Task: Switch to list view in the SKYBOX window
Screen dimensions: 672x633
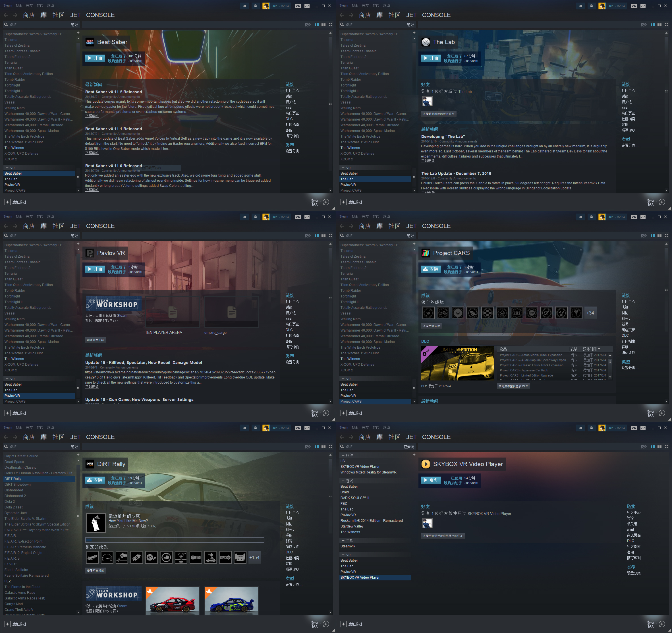Action: tap(659, 446)
